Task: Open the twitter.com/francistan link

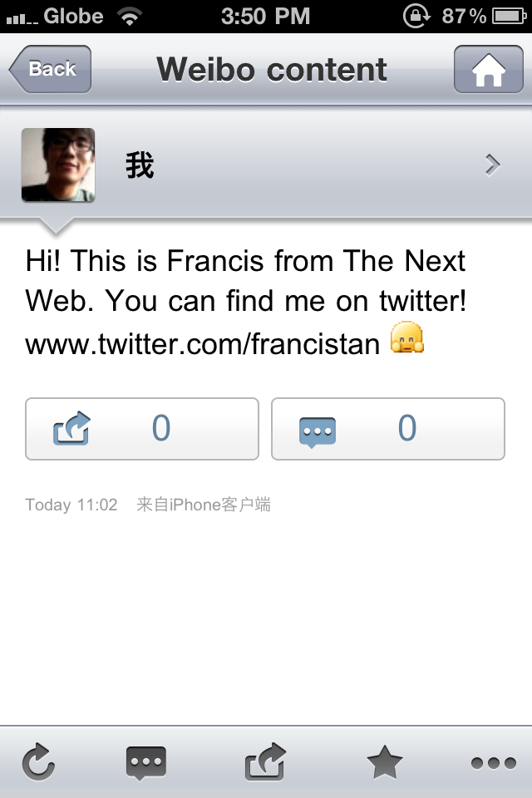Action: (203, 344)
